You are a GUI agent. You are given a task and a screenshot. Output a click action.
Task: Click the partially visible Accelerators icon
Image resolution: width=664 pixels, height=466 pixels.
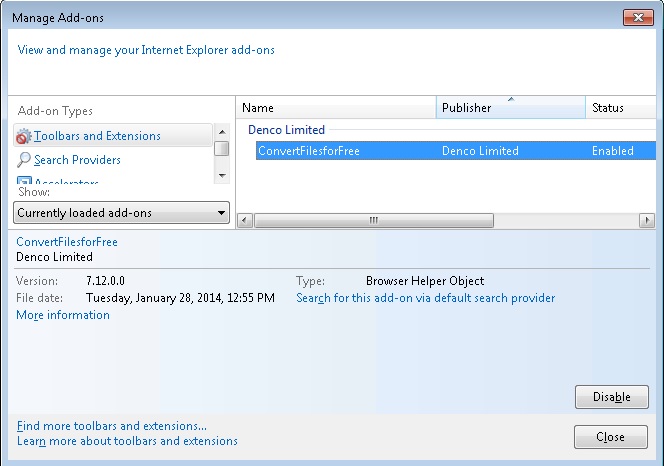tap(24, 180)
